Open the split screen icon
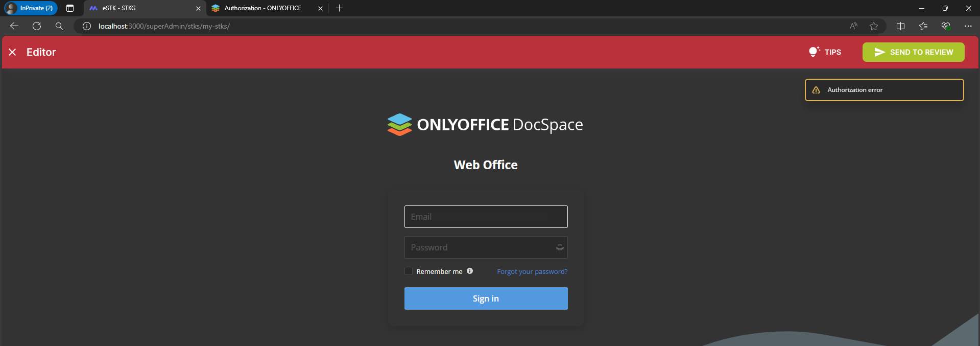The width and height of the screenshot is (980, 346). click(900, 26)
